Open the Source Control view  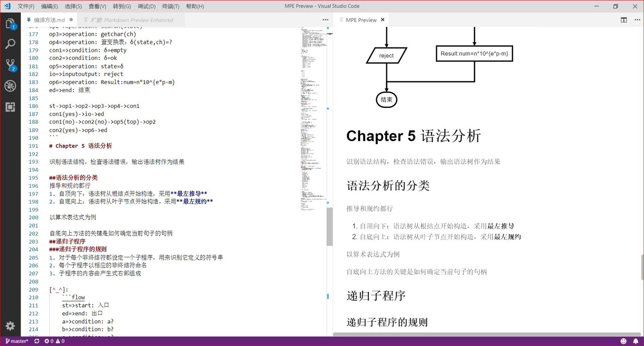(x=10, y=65)
